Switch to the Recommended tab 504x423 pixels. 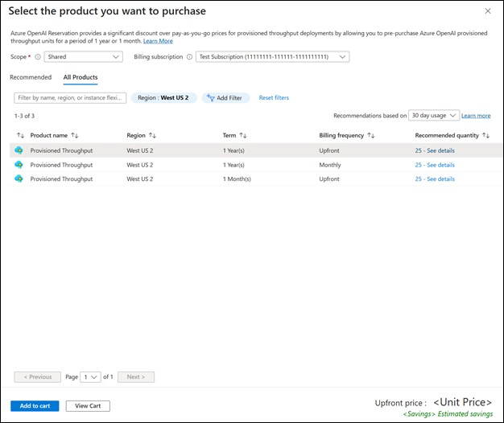click(x=31, y=77)
